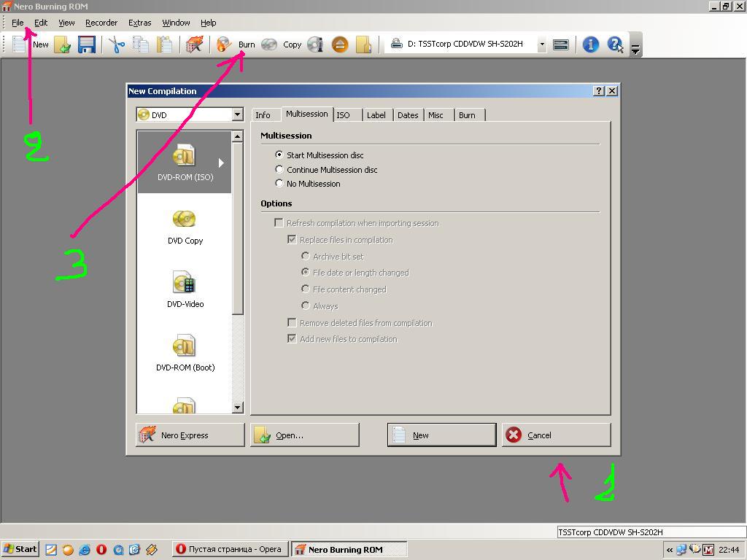Click the yellow file browser toolbar icon

click(x=363, y=44)
